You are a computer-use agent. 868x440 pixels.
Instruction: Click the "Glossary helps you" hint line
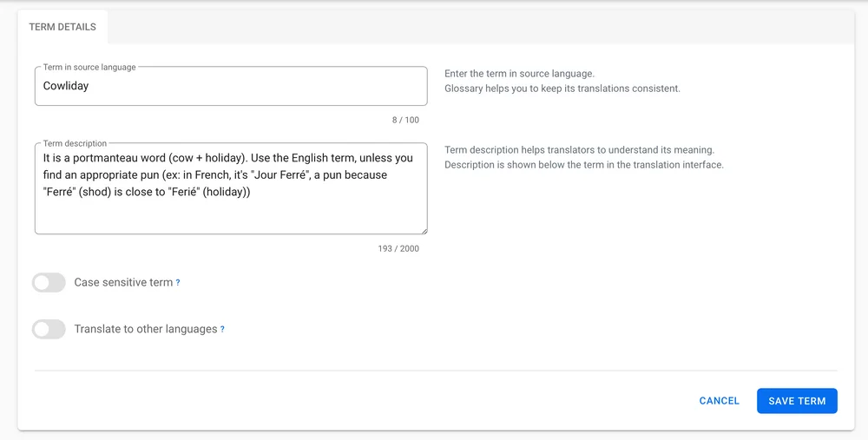click(x=562, y=89)
